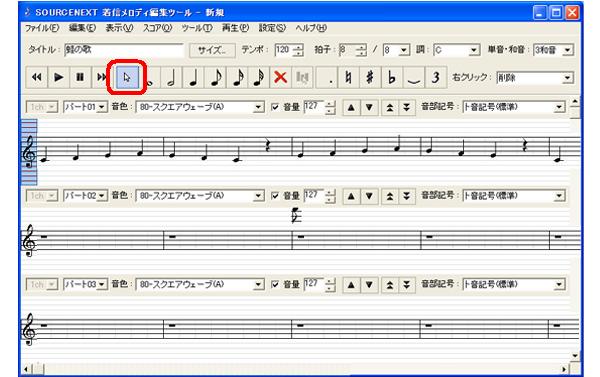Click パート01 move-down triangle button

[369, 108]
